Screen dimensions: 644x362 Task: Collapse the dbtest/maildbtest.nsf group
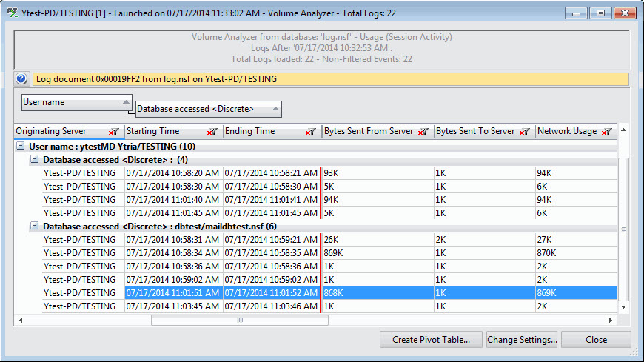click(x=34, y=227)
